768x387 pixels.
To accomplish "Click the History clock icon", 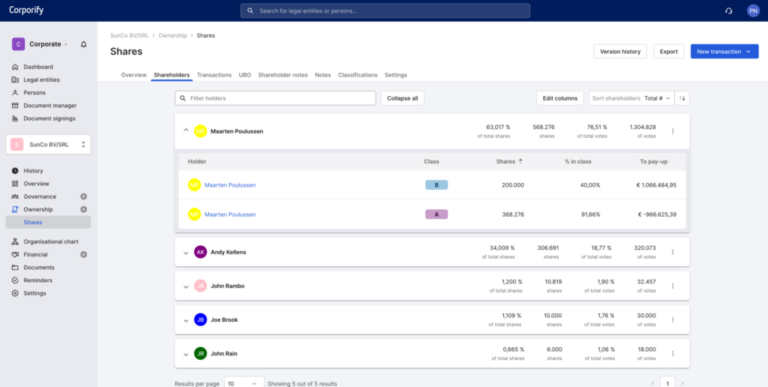I will (x=15, y=171).
